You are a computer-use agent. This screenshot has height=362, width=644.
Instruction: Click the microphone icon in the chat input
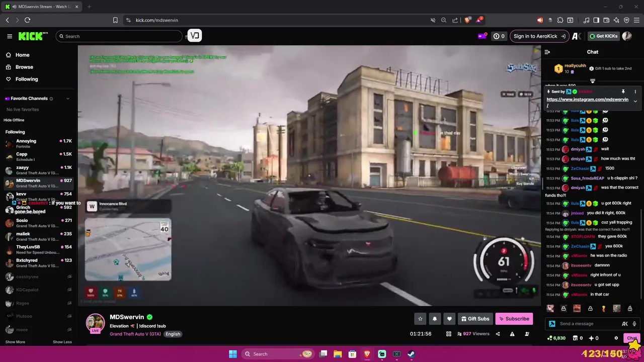point(634,324)
